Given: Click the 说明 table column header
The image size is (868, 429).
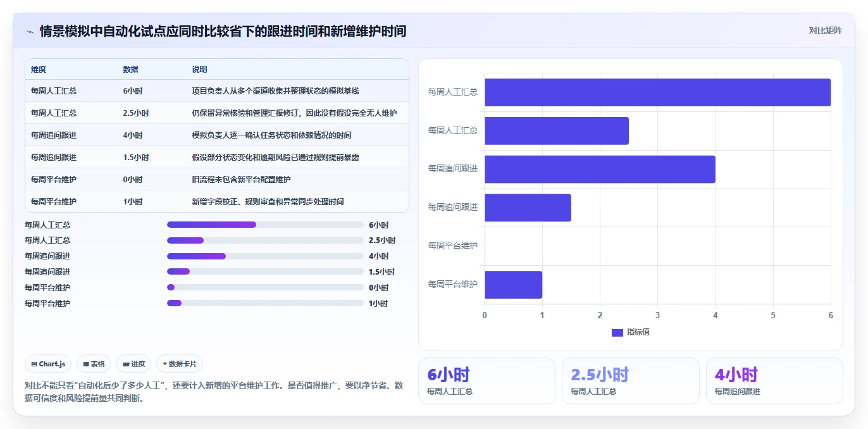Looking at the screenshot, I should [x=200, y=70].
